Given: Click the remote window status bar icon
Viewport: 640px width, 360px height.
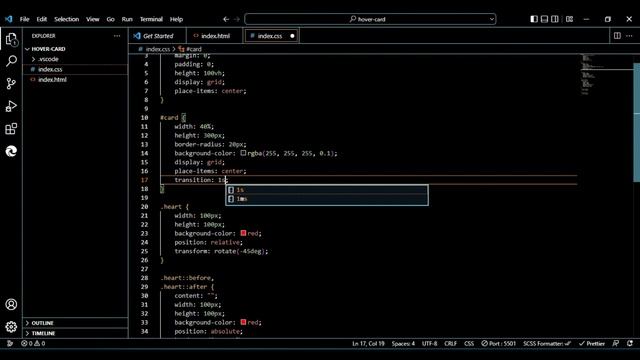Looking at the screenshot, I should tap(10, 344).
